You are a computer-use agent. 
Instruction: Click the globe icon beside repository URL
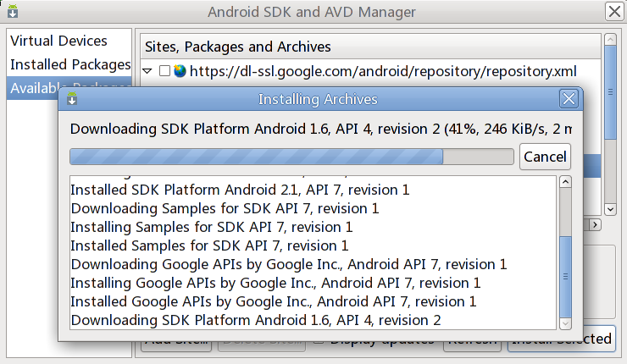[x=180, y=71]
